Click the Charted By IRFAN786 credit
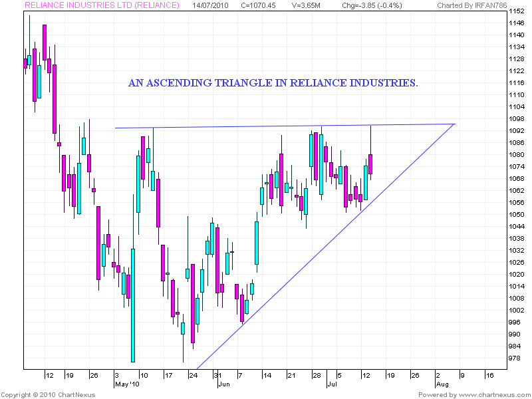This screenshot has width=532, height=399. pyautogui.click(x=472, y=5)
